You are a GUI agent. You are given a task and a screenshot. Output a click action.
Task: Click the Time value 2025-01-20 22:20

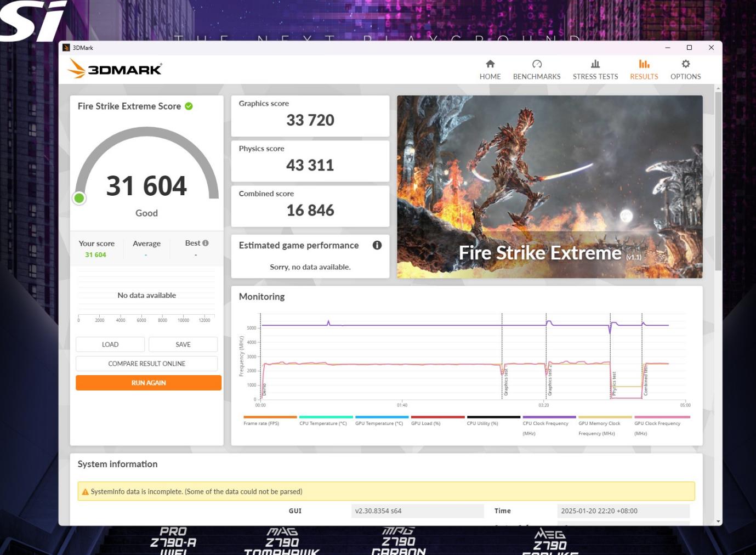click(623, 511)
